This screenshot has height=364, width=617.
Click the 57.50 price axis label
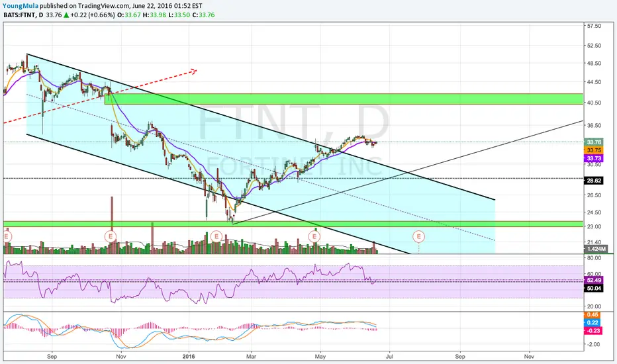click(594, 26)
